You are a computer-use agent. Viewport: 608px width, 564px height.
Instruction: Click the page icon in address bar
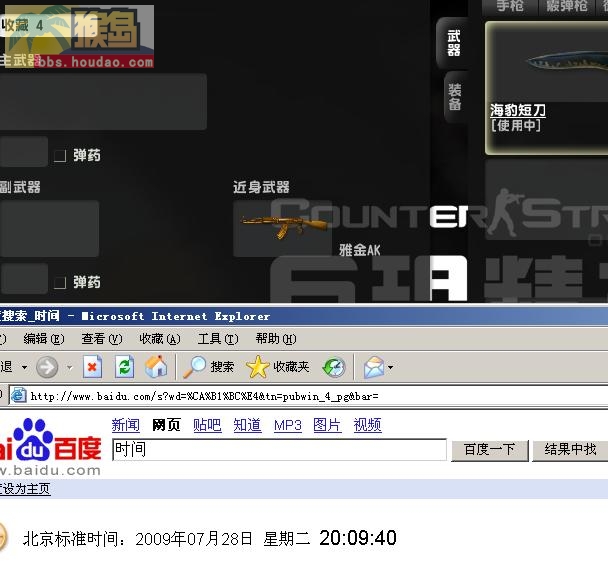(x=18, y=396)
